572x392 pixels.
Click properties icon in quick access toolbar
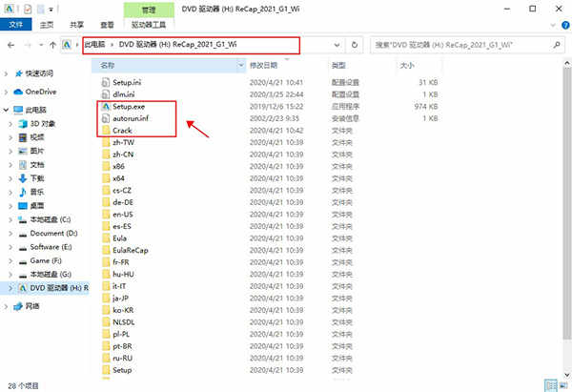click(x=28, y=9)
